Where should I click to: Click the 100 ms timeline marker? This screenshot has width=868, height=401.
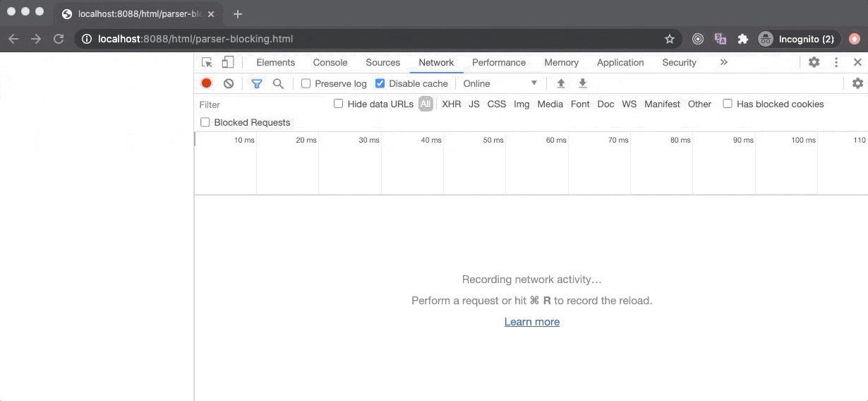pyautogui.click(x=803, y=140)
